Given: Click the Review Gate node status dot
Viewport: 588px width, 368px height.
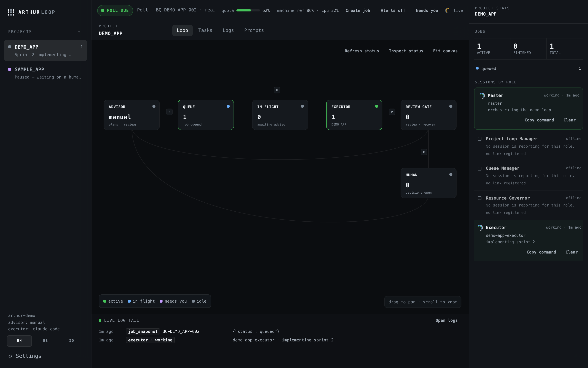Looking at the screenshot, I should tap(451, 106).
